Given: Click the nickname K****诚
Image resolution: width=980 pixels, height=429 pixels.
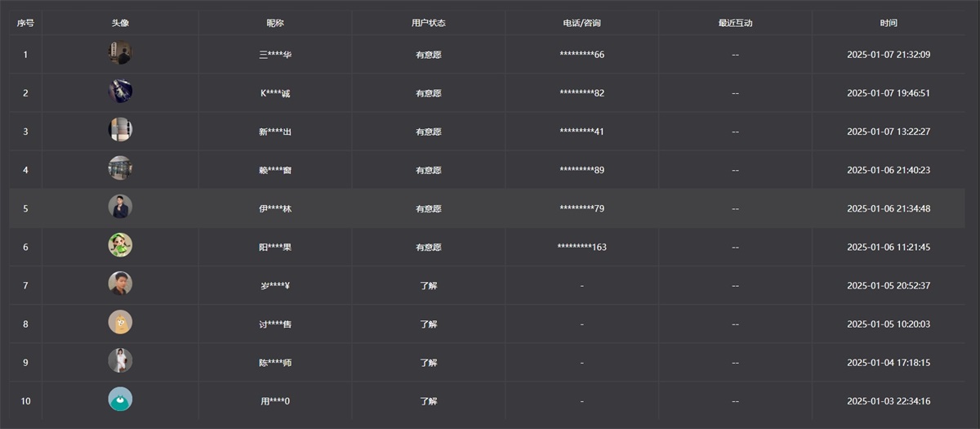Looking at the screenshot, I should (x=275, y=93).
